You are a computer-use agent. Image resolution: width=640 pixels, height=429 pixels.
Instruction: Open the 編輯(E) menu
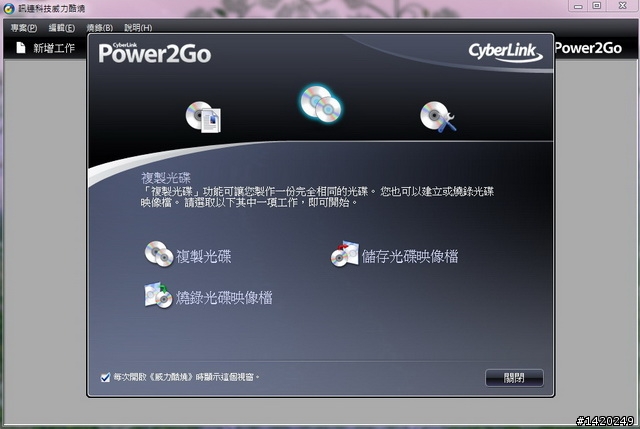coord(62,28)
